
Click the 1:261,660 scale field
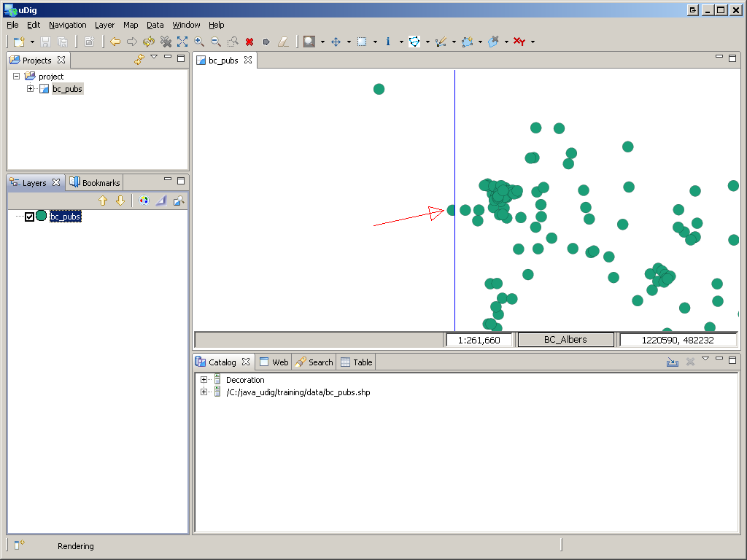pos(479,340)
